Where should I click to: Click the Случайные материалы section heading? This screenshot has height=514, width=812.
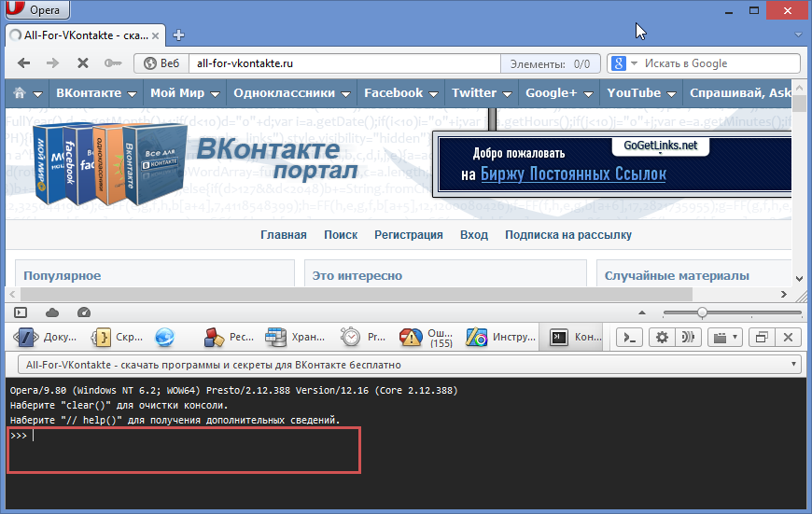point(677,276)
